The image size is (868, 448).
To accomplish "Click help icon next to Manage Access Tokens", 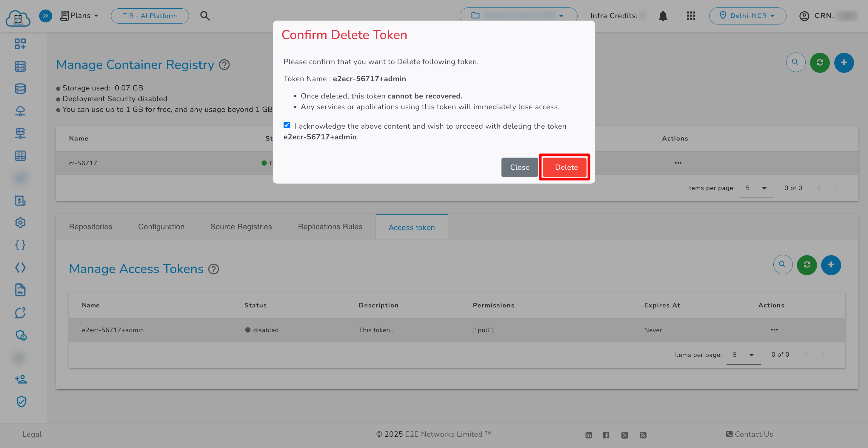I will pyautogui.click(x=214, y=269).
